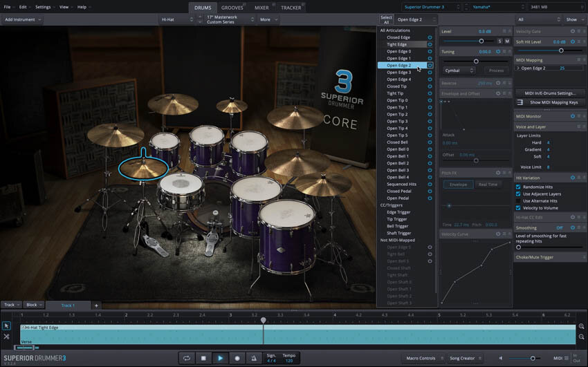
Task: Toggle Soft Hit Level power button
Action: pyautogui.click(x=573, y=42)
